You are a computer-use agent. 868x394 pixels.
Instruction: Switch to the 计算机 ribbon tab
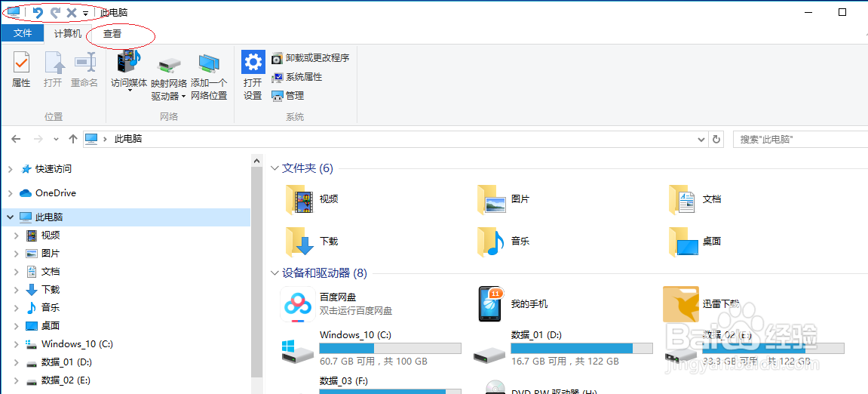68,33
